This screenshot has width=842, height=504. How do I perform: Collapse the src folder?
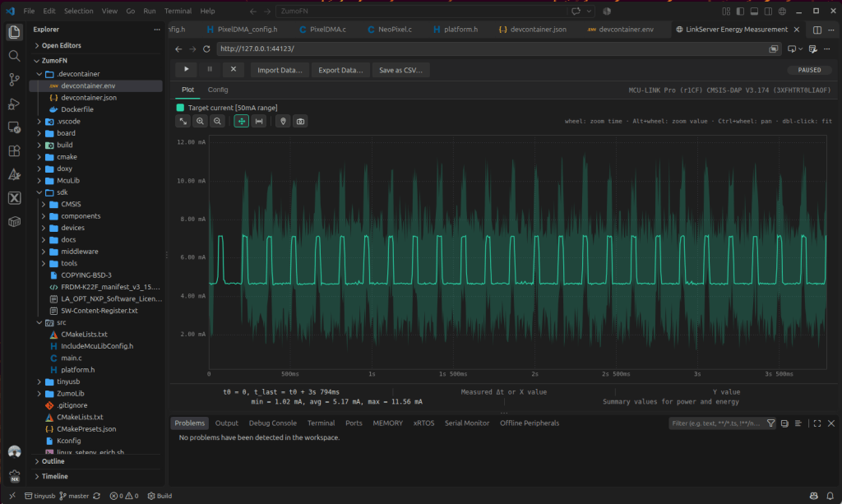coord(39,322)
